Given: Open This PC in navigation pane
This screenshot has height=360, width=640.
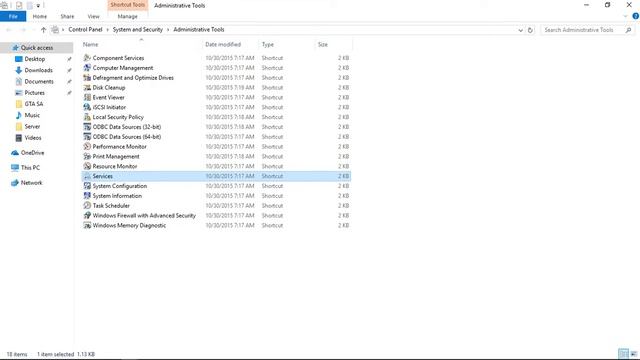Looking at the screenshot, I should click(x=30, y=168).
